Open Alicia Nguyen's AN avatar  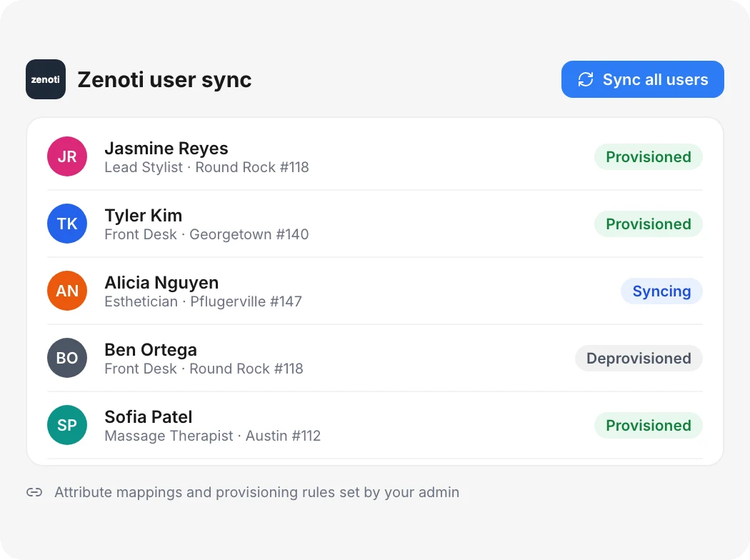[67, 291]
